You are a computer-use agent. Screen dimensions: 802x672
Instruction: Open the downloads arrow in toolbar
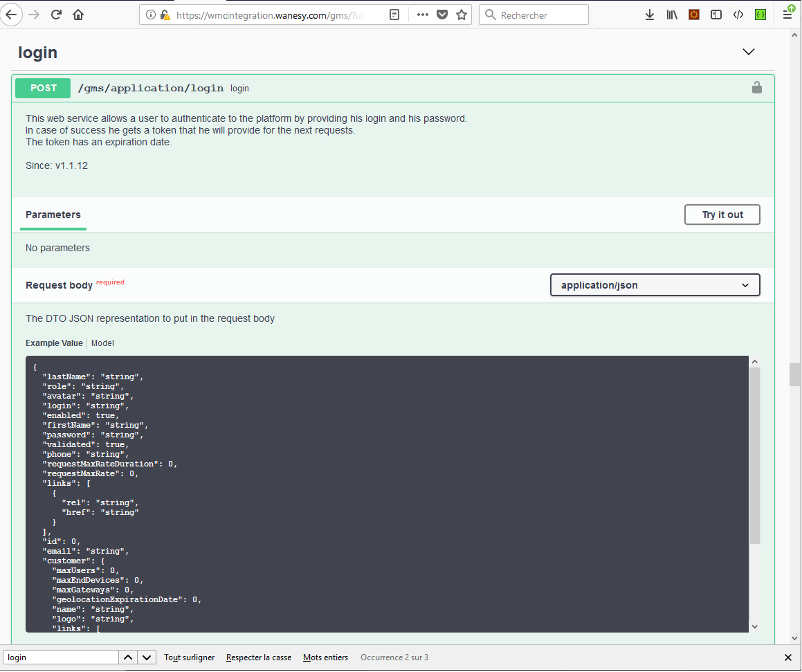point(649,15)
